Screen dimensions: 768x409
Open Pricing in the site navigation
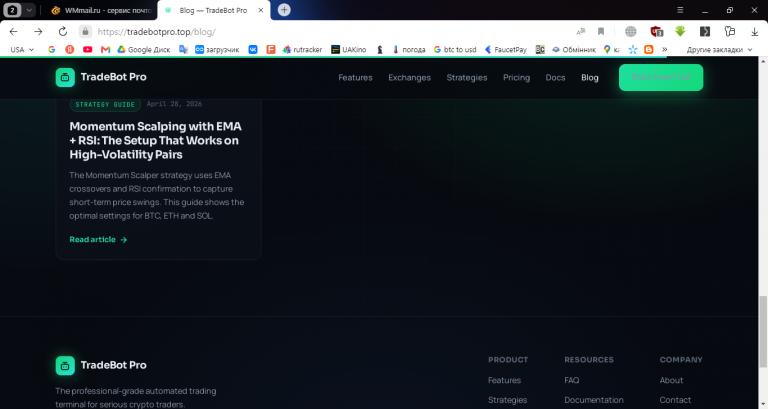[516, 77]
